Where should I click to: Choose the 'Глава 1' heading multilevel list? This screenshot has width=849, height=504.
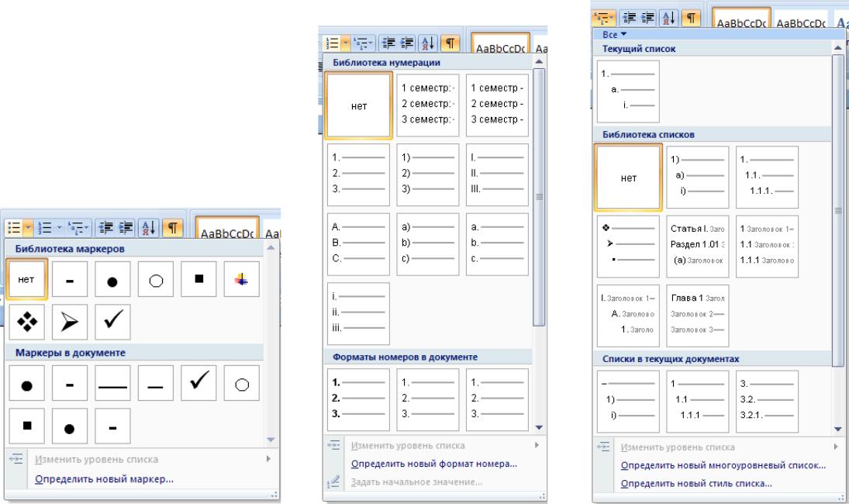pos(697,316)
